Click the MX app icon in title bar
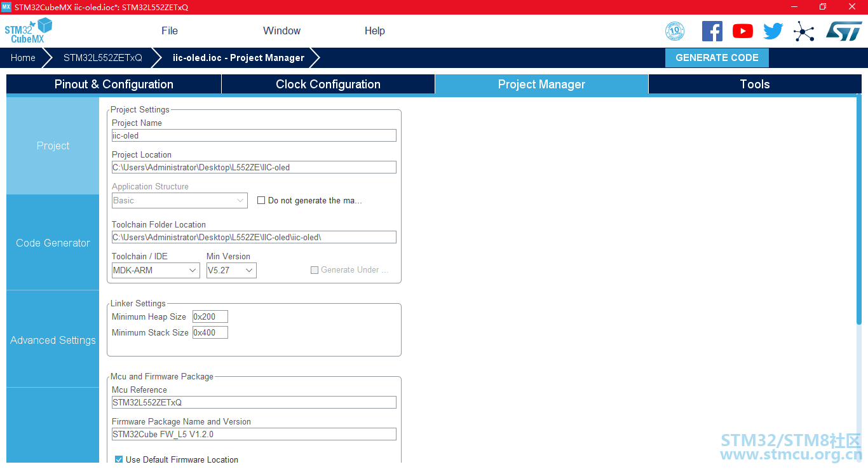 click(x=6, y=7)
